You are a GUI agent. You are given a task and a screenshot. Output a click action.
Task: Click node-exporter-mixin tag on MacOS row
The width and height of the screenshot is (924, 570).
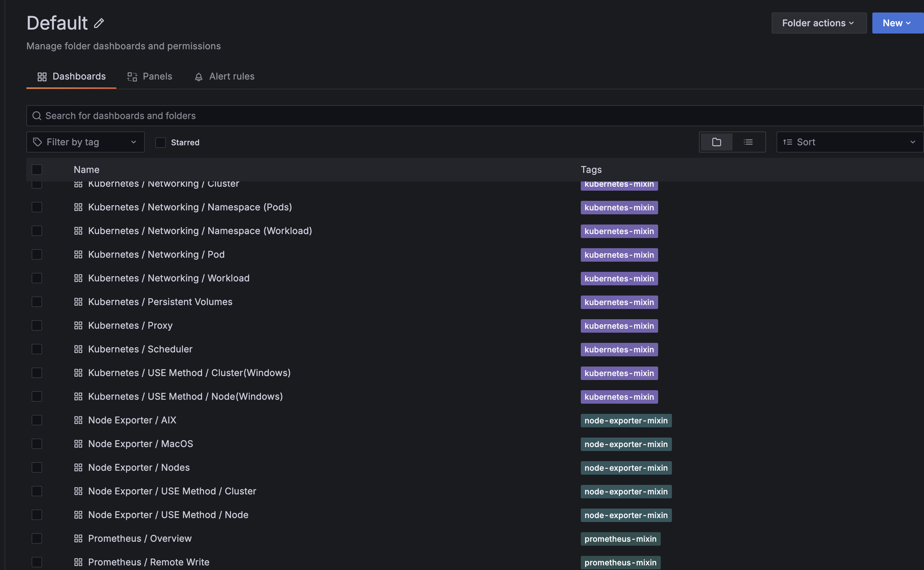click(x=626, y=444)
